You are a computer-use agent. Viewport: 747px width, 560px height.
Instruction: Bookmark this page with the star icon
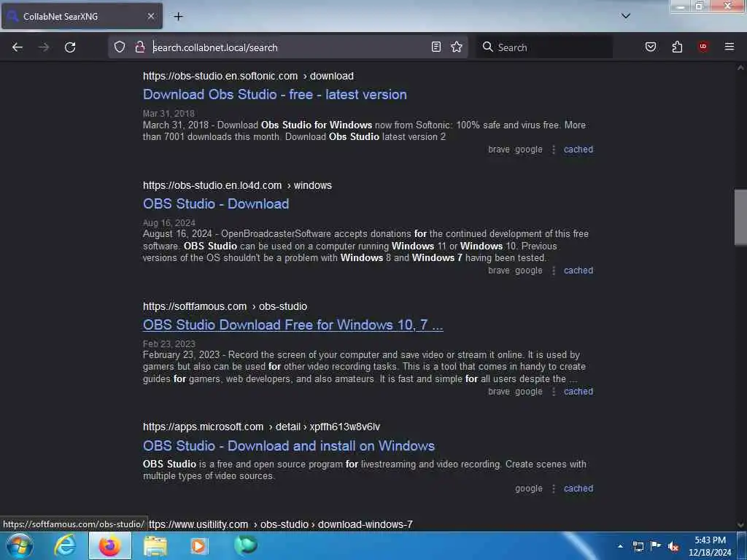point(457,47)
